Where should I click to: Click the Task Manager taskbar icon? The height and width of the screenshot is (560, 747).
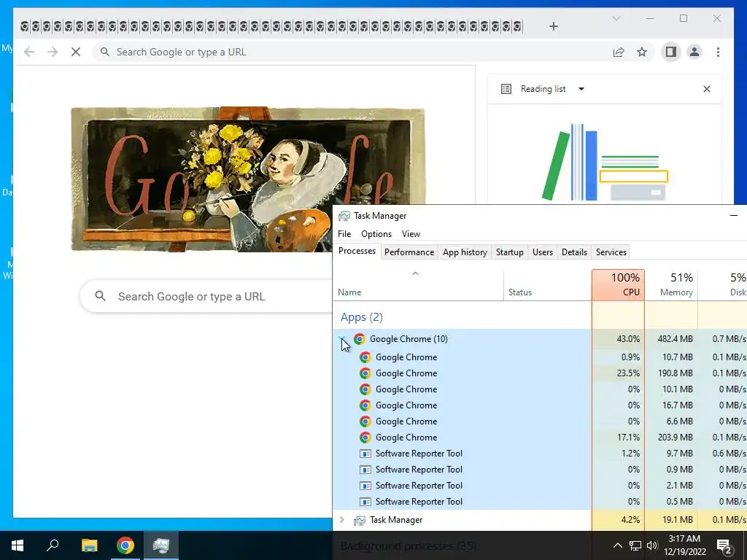161,545
